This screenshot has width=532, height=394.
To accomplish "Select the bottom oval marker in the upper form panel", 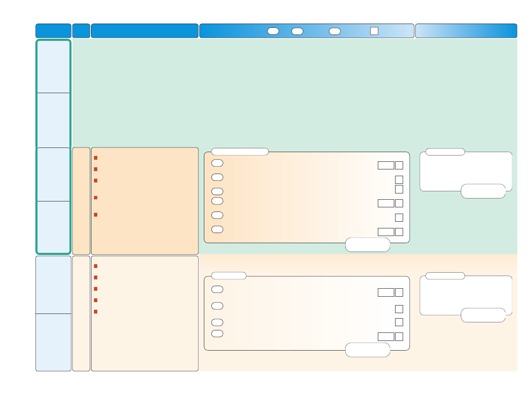I will [217, 229].
